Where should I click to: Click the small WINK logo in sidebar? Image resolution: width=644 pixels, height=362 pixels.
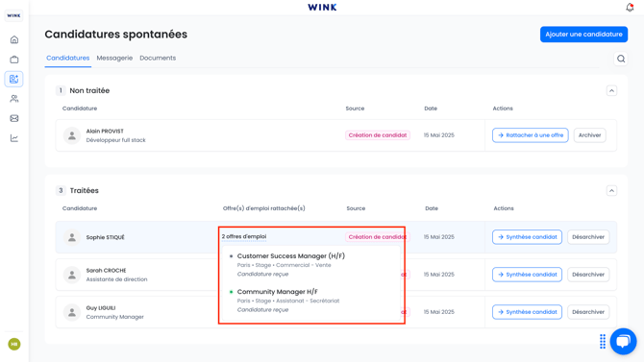(14, 15)
